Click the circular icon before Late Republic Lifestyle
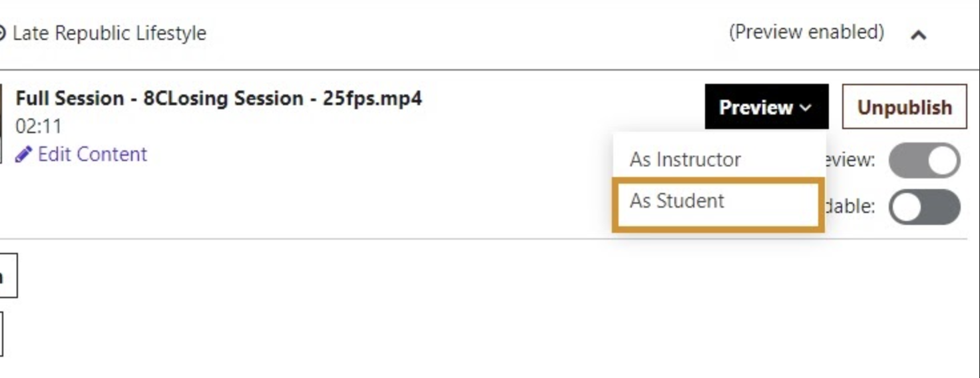 pyautogui.click(x=2, y=33)
